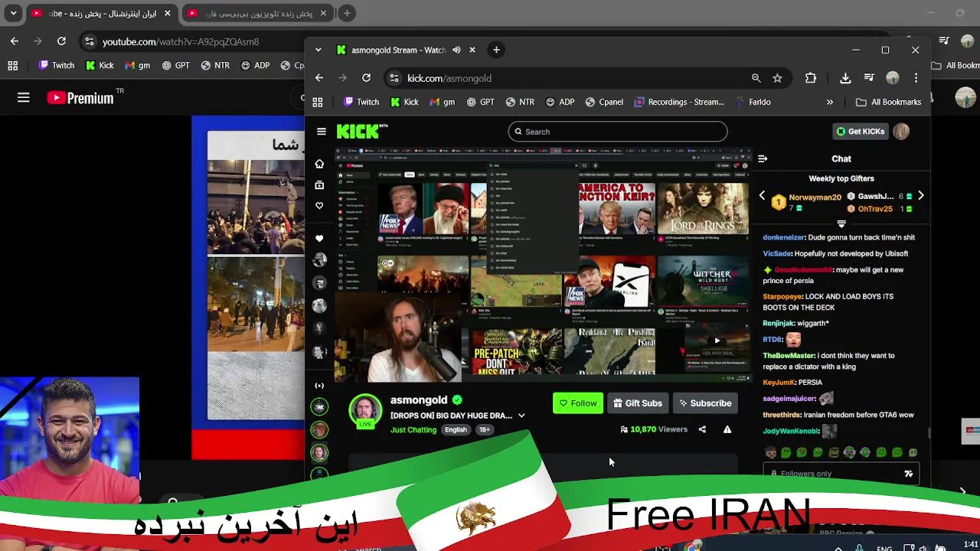Screen dimensions: 980x551
Task: Open gm Gmail bookmark in Kick window
Action: tap(442, 102)
